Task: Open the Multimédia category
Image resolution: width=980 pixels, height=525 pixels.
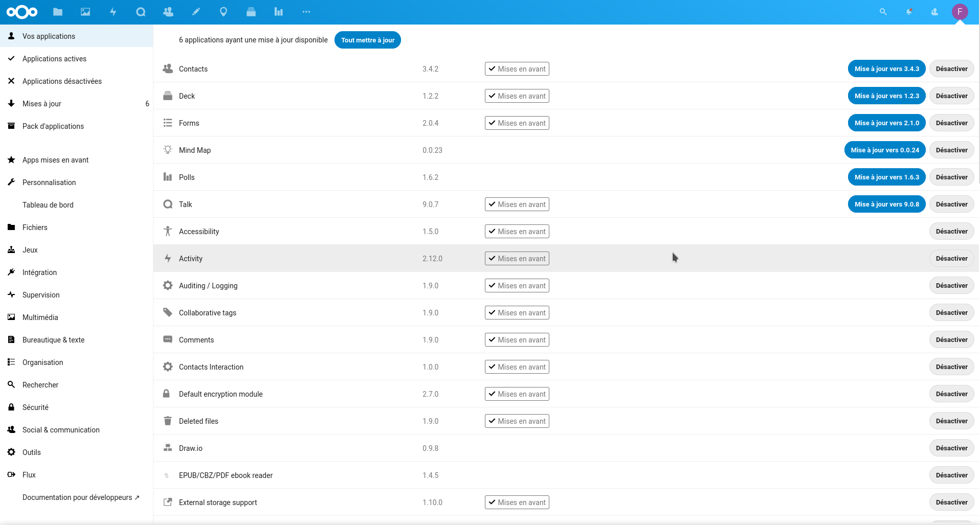Action: click(77, 317)
